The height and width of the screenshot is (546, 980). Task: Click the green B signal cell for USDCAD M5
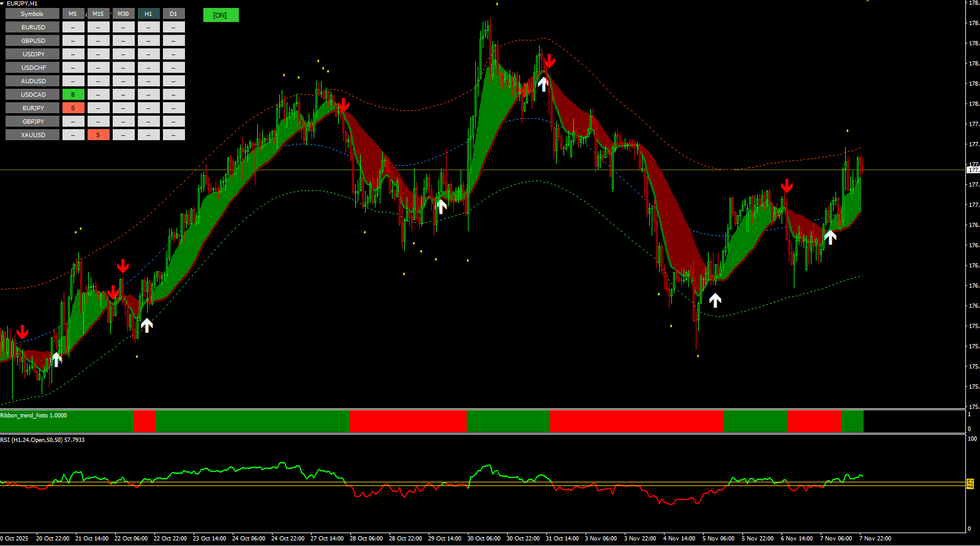click(x=73, y=94)
